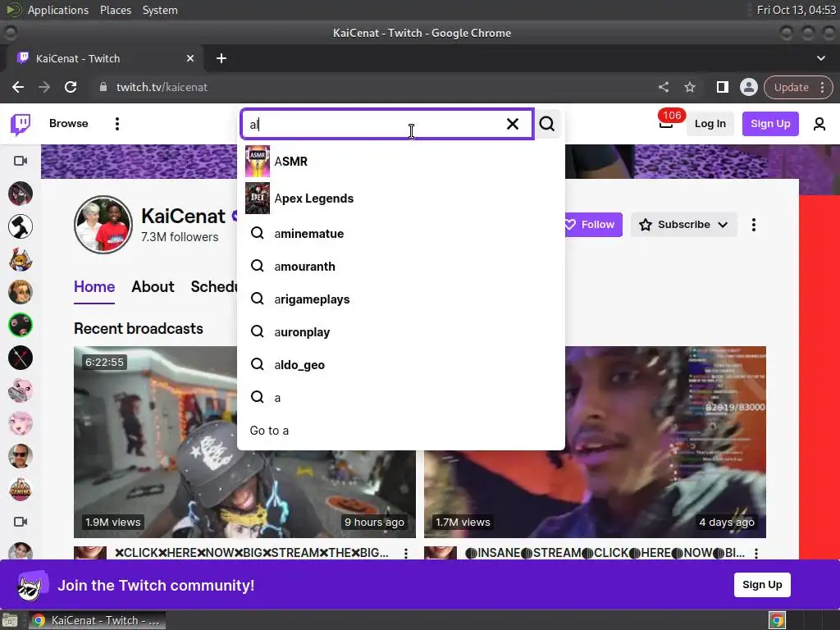Click the Chrome icon in the bottom-right tray
840x630 pixels.
pyautogui.click(x=777, y=620)
